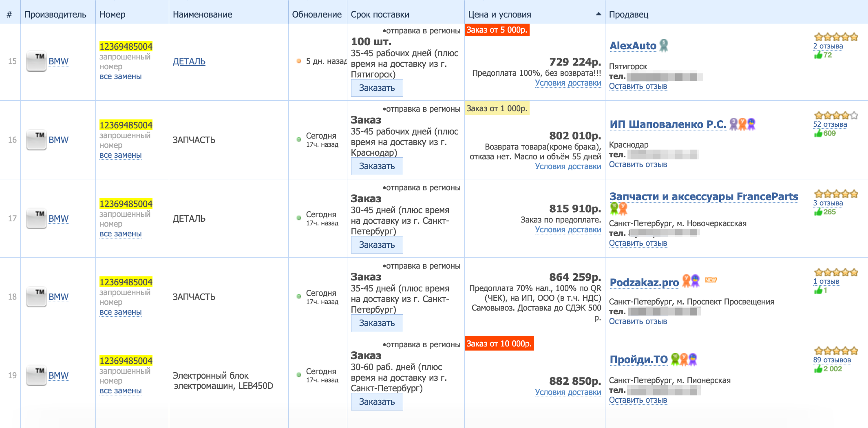Open Условия доставки for the 802 010р. offer
Image resolution: width=868 pixels, height=428 pixels.
(x=568, y=166)
